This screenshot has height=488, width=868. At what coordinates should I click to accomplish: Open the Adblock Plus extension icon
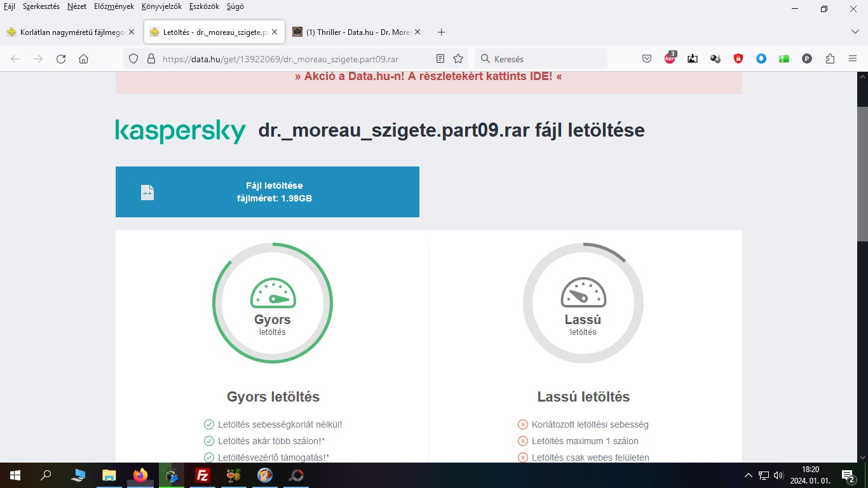(x=670, y=58)
